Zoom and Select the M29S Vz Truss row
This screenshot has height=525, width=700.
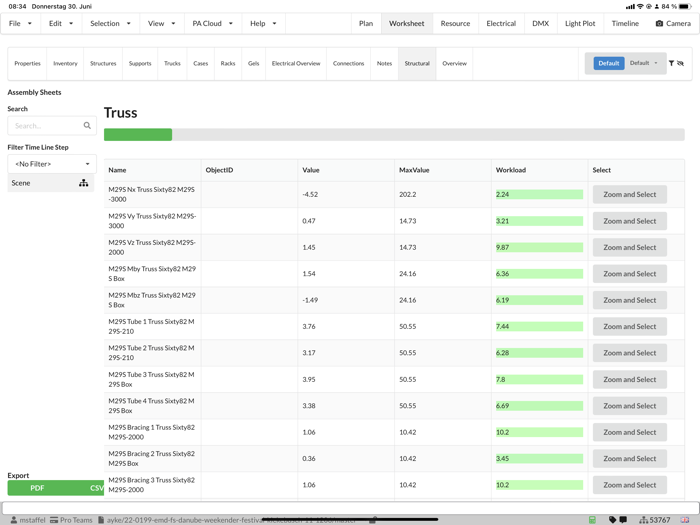click(629, 247)
